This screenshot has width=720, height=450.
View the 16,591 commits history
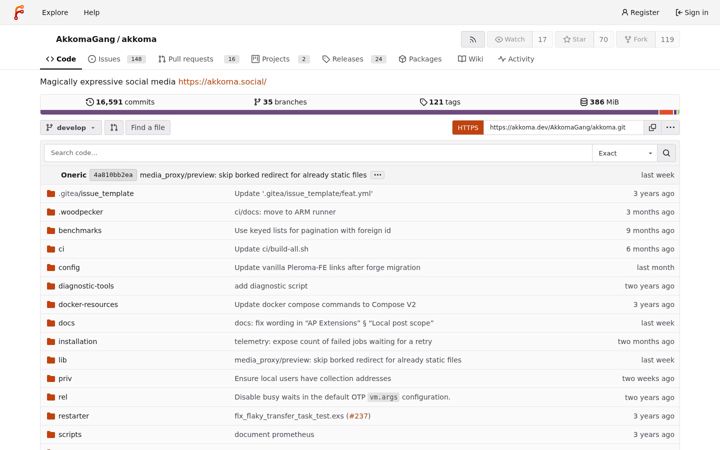point(120,102)
